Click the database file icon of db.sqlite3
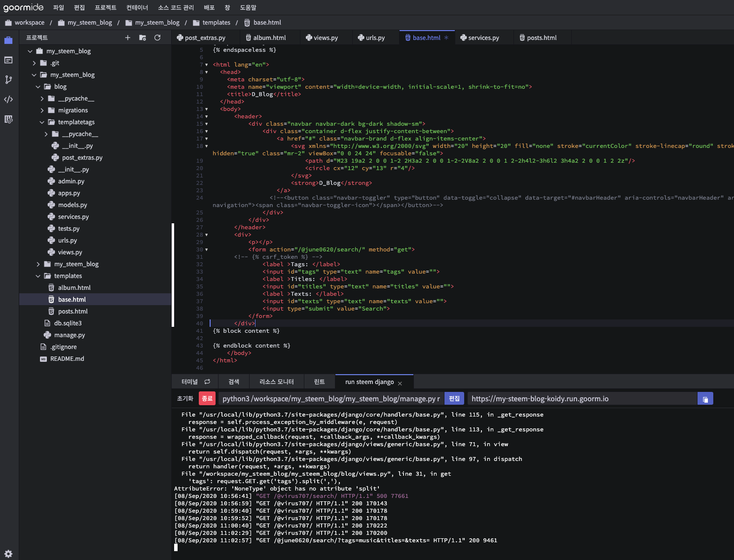This screenshot has width=734, height=560. tap(47, 323)
